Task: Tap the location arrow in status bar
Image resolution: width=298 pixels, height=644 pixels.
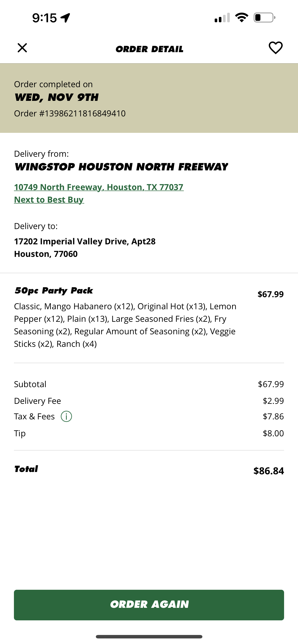Action: [65, 18]
